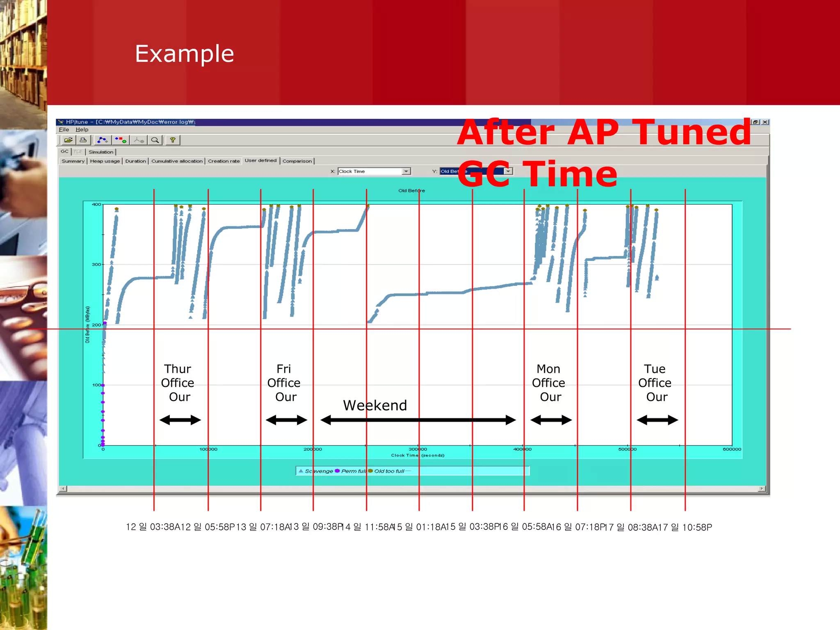Open the X axis Clock Time dropdown
The width and height of the screenshot is (840, 630).
[x=406, y=171]
